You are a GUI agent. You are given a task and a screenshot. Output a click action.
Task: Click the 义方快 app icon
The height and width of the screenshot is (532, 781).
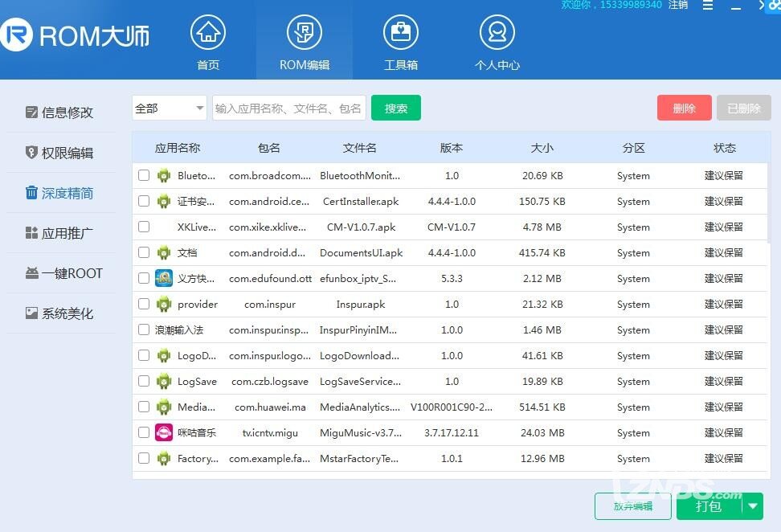(x=164, y=278)
